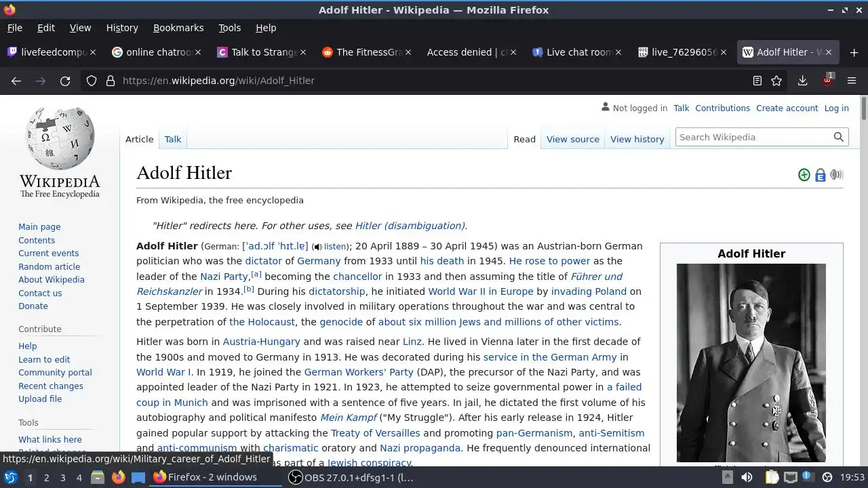
Task: Open Random article sidebar link
Action: pyautogui.click(x=49, y=266)
